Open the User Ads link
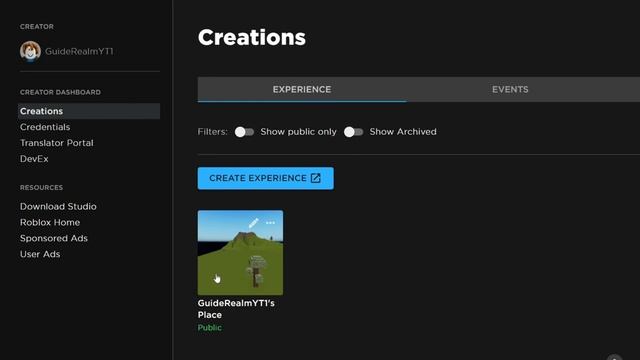The width and height of the screenshot is (640, 360). [x=40, y=254]
